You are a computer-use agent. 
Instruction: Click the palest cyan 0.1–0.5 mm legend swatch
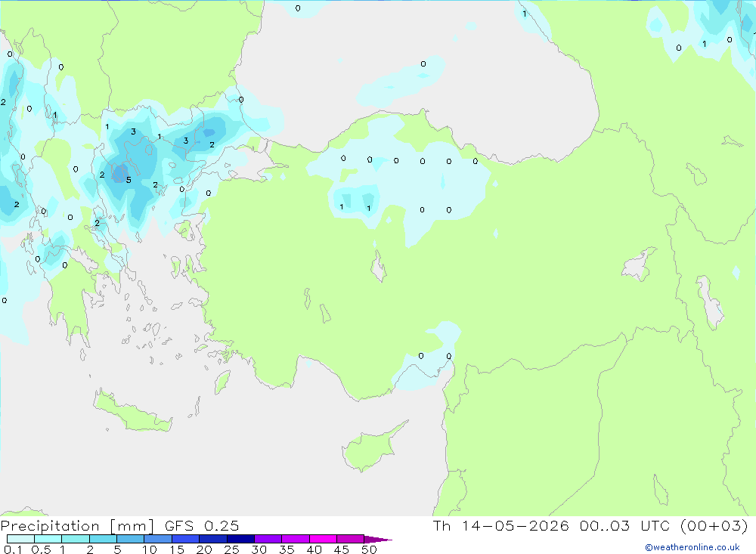pos(20,539)
